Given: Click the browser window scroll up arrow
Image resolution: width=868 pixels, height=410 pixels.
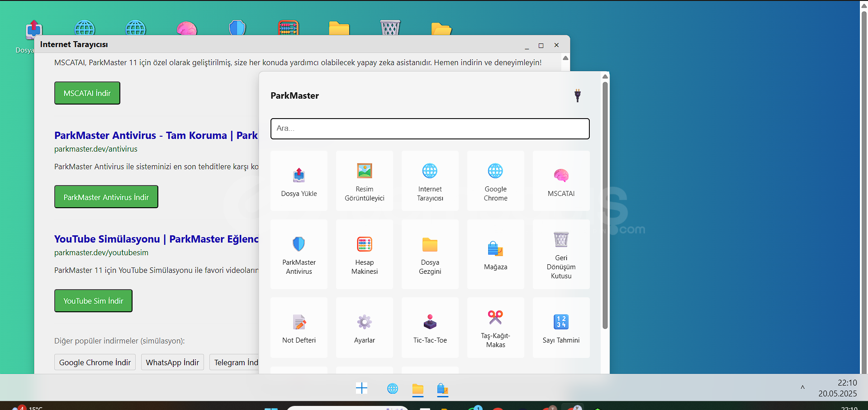Looking at the screenshot, I should (x=565, y=58).
